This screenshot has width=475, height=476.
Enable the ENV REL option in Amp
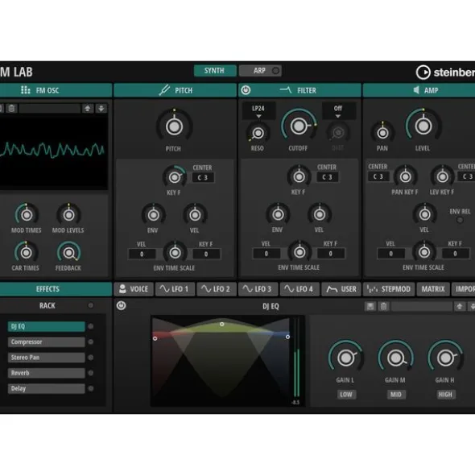[460, 220]
